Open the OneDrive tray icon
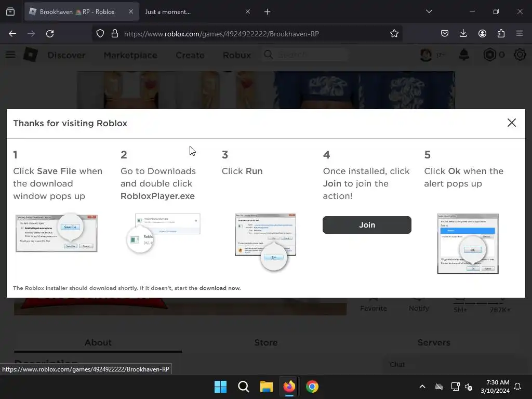Image resolution: width=532 pixels, height=399 pixels. (x=439, y=387)
